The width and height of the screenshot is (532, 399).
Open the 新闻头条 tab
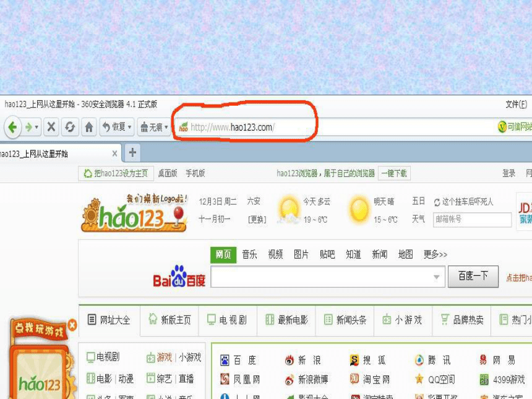click(345, 320)
